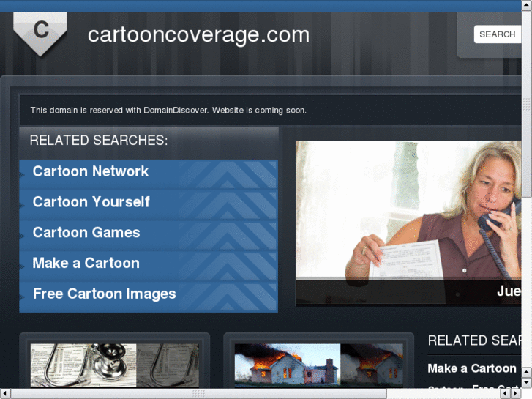Click the C shield logo icon

(x=40, y=33)
